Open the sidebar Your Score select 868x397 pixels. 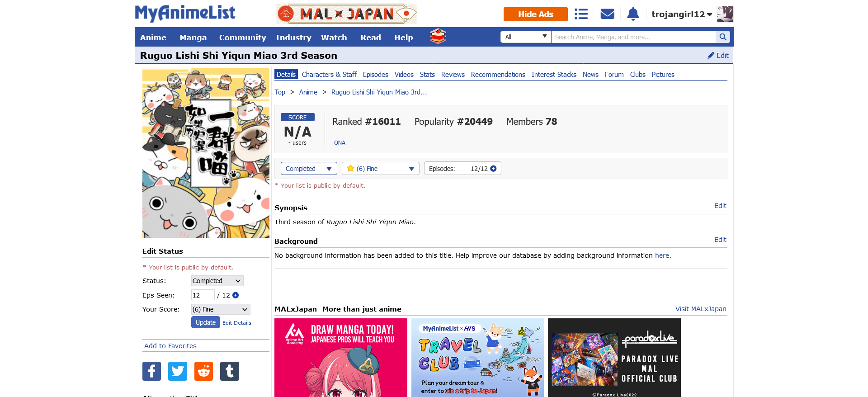pyautogui.click(x=221, y=309)
